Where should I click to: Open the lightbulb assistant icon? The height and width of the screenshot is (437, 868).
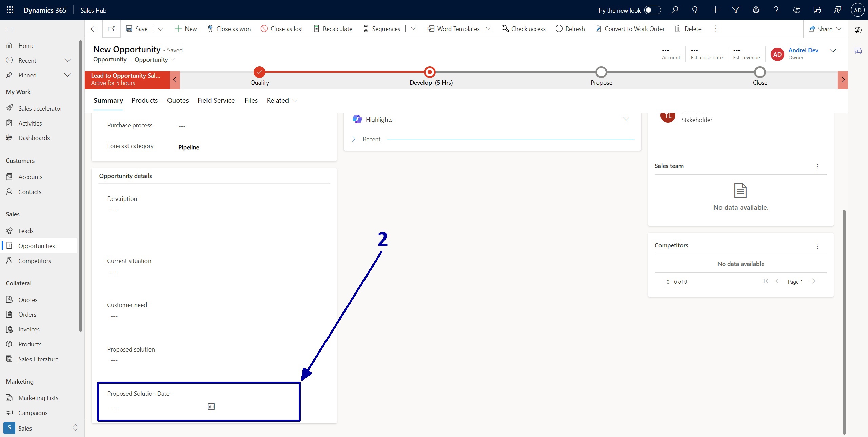pyautogui.click(x=695, y=10)
